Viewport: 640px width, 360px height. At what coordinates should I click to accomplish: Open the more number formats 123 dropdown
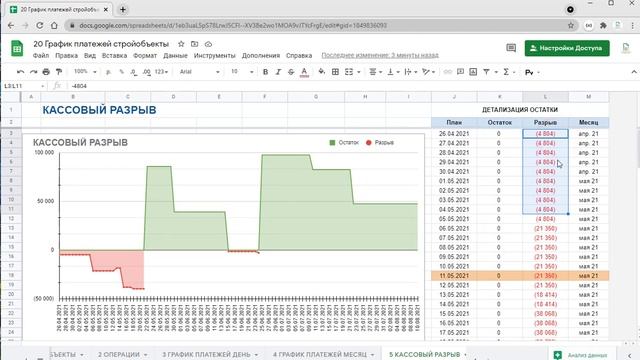tap(162, 72)
